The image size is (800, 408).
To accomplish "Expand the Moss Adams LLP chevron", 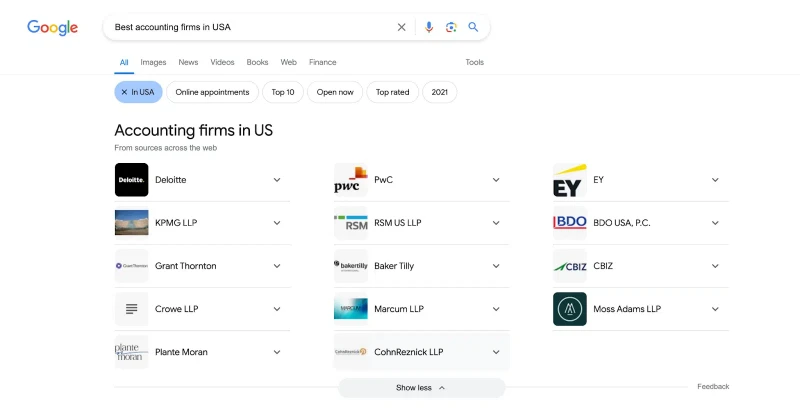I will pos(715,309).
